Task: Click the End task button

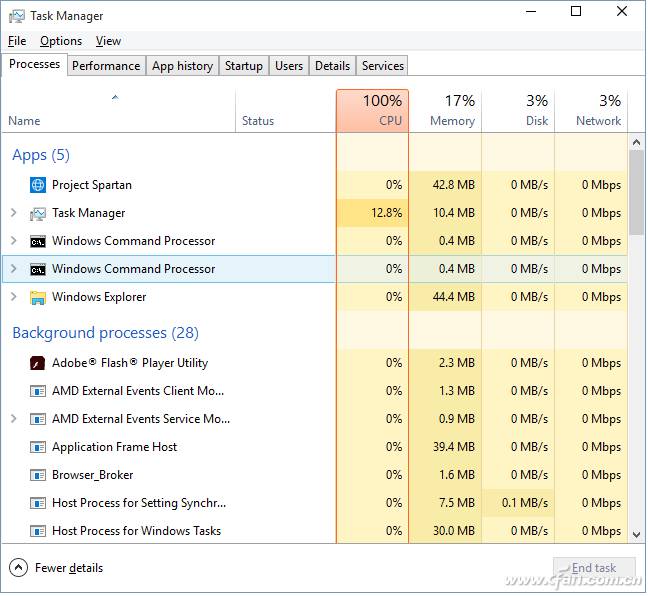Action: pos(594,568)
